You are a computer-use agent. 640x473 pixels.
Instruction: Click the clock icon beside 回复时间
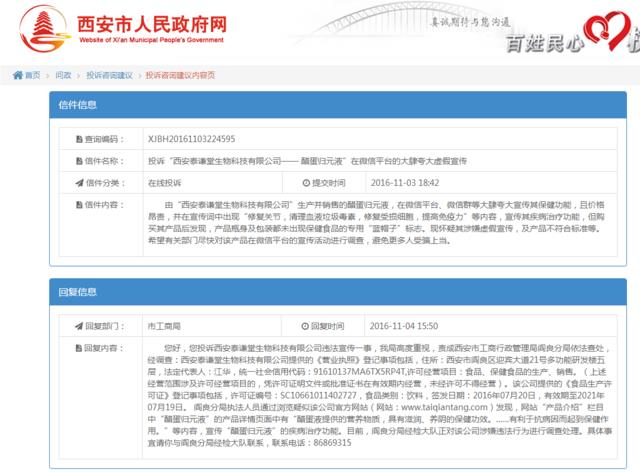[305, 326]
